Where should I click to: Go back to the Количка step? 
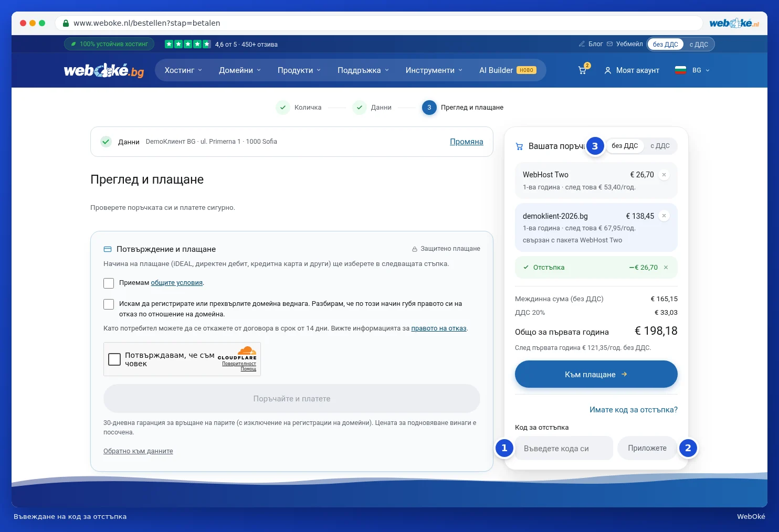299,108
